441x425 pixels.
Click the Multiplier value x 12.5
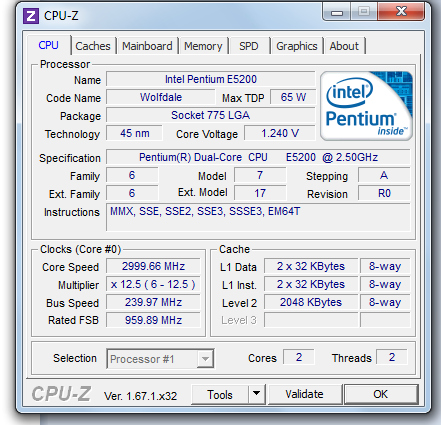click(x=153, y=284)
